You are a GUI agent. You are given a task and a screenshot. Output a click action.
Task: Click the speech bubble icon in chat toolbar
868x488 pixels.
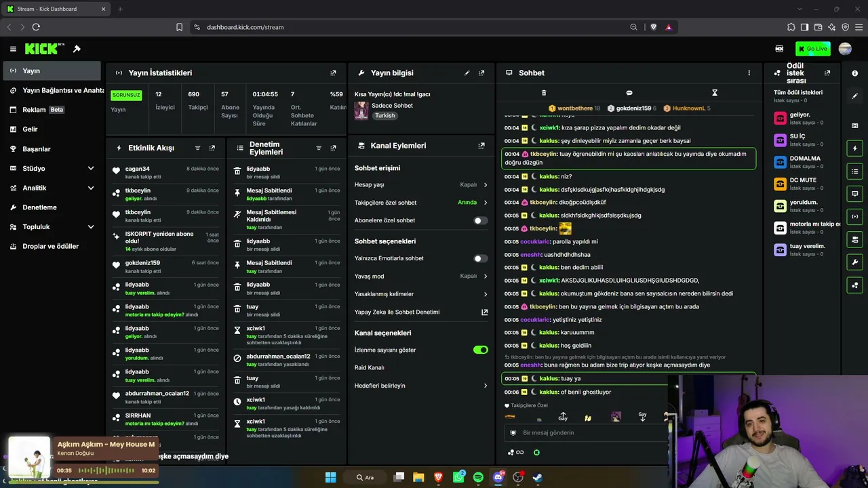629,93
